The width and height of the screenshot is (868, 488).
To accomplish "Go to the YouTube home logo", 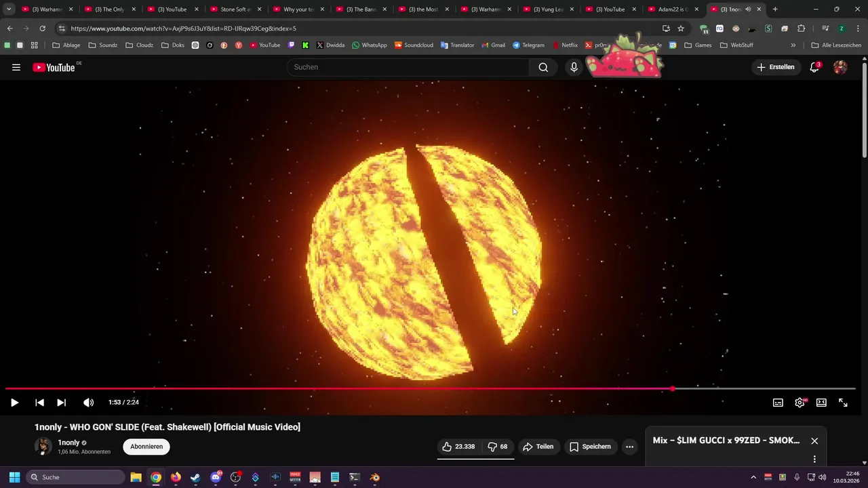I will coord(54,67).
